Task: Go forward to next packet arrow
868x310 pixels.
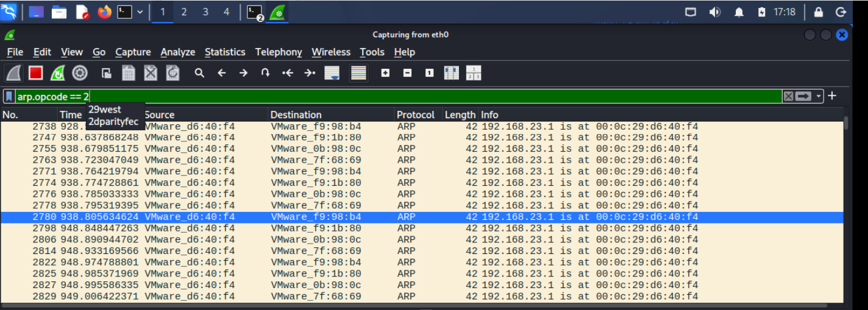Action: [243, 73]
